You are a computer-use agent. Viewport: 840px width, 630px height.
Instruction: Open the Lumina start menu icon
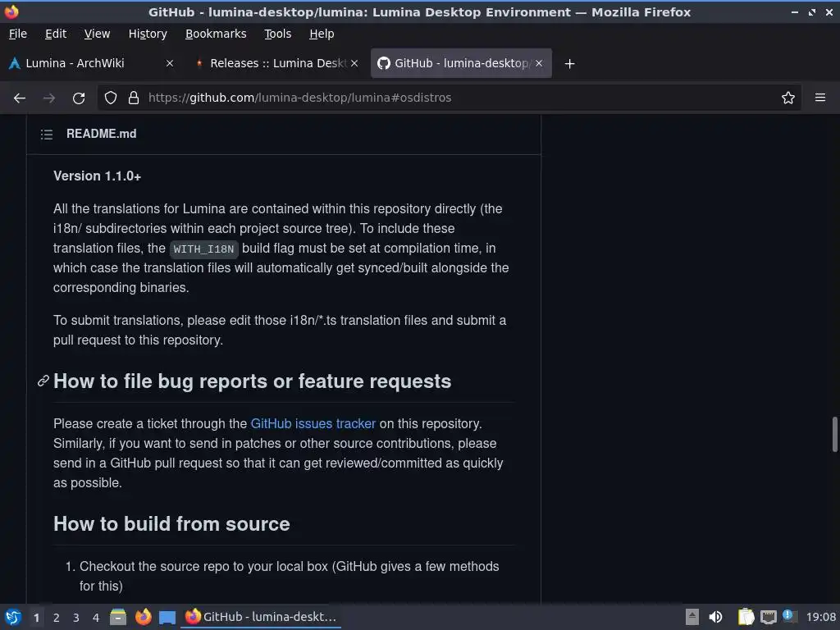point(13,617)
